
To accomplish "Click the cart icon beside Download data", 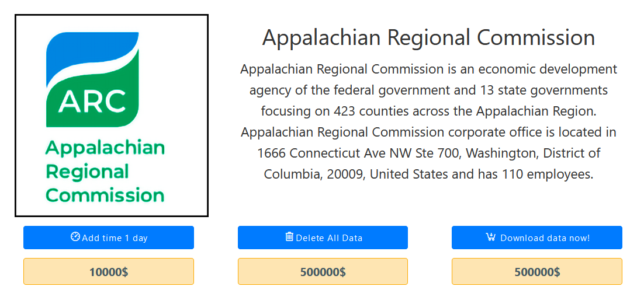I will pyautogui.click(x=490, y=237).
